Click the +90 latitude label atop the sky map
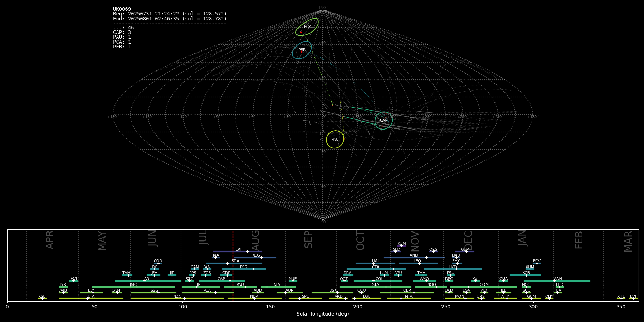644x322 pixels. [x=322, y=8]
